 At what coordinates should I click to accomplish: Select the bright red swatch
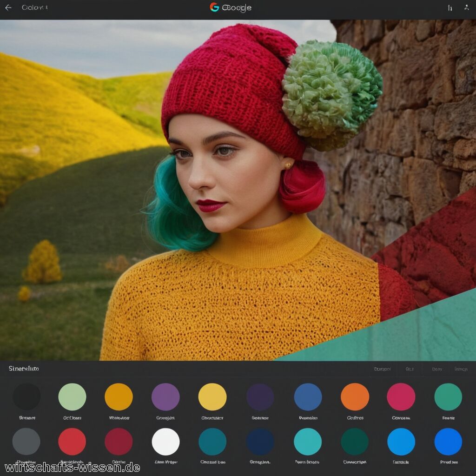click(x=72, y=442)
